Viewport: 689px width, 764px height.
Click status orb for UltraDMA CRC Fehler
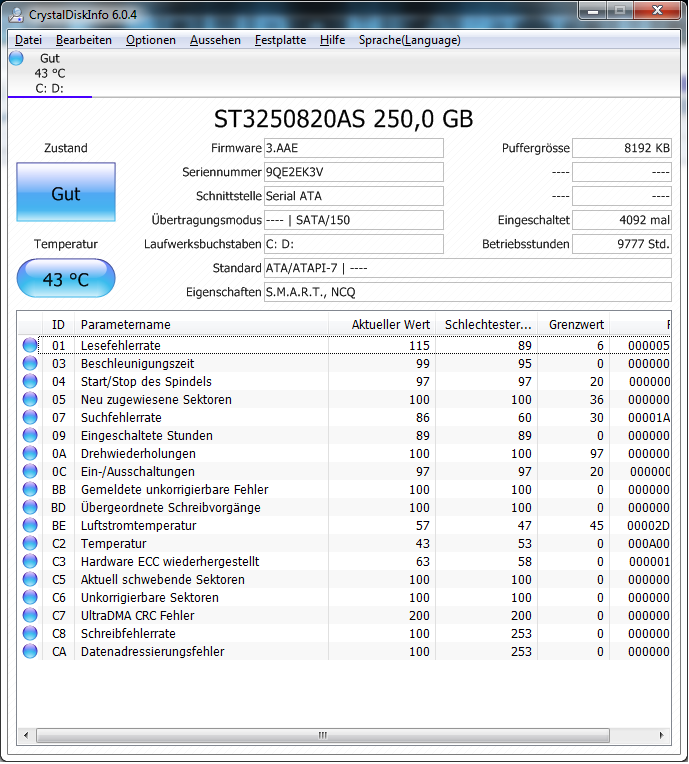click(30, 615)
